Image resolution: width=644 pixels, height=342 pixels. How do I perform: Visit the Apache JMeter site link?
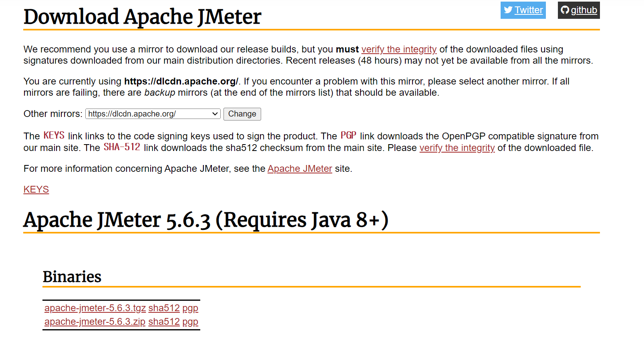click(x=300, y=169)
